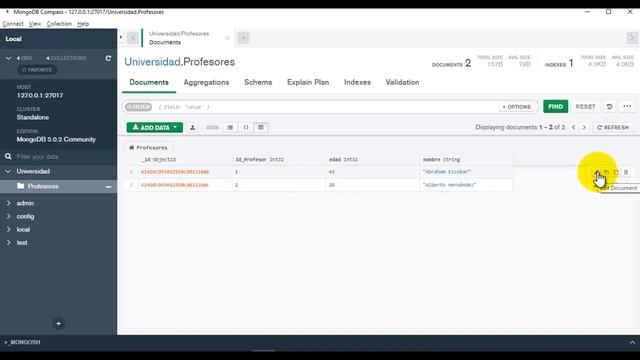Viewport: 640px width, 360px height.
Task: Open the MONGOSH shell bar
Action: click(320, 342)
